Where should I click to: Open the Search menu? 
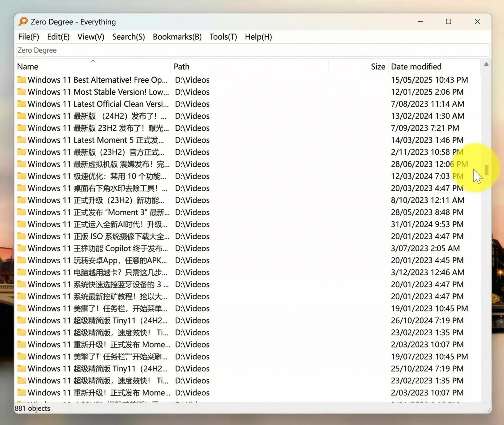point(128,37)
